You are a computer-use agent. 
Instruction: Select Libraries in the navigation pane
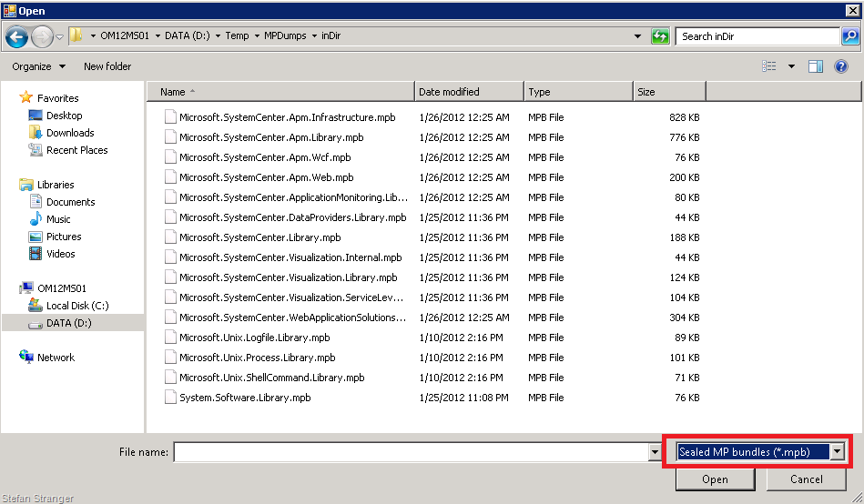pyautogui.click(x=56, y=185)
